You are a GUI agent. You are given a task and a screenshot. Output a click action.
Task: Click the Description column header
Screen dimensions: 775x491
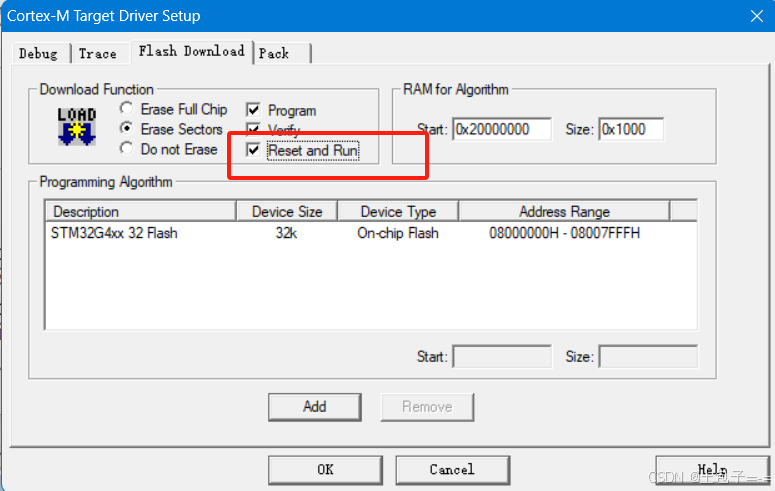pyautogui.click(x=140, y=211)
